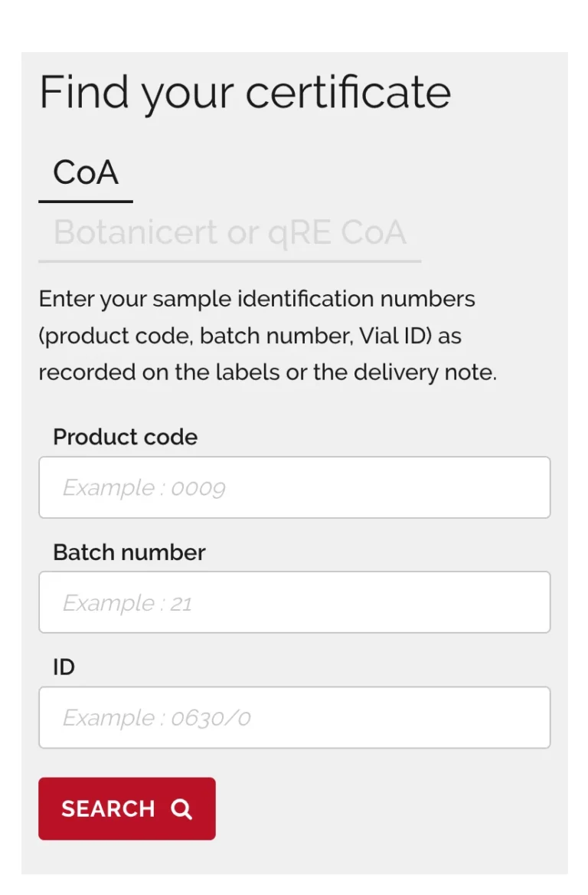Click the 'Example : 21' placeholder text
This screenshot has height=895, width=588.
point(127,603)
